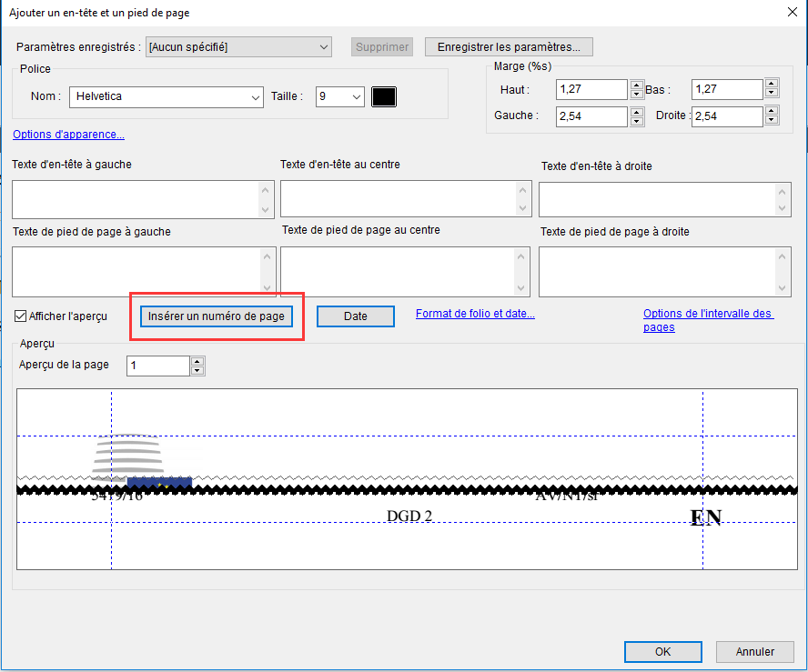The height and width of the screenshot is (672, 808).
Task: Pick the black font color swatch
Action: click(384, 97)
